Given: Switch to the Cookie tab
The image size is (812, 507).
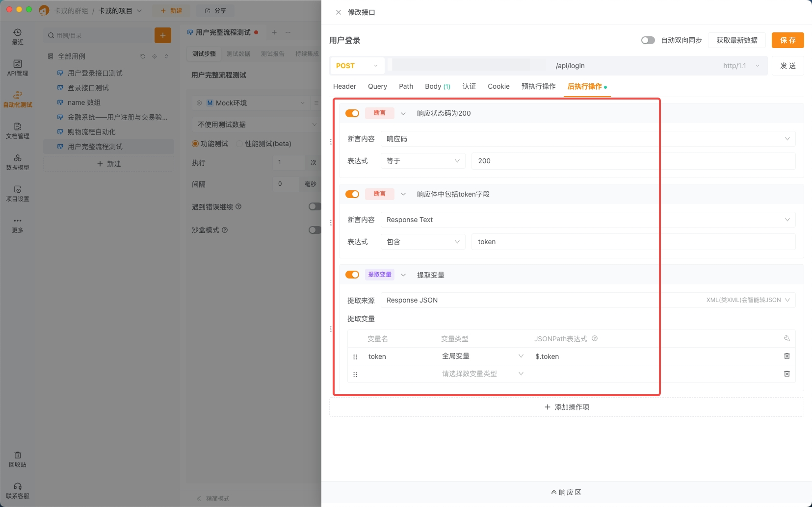Looking at the screenshot, I should pos(498,86).
